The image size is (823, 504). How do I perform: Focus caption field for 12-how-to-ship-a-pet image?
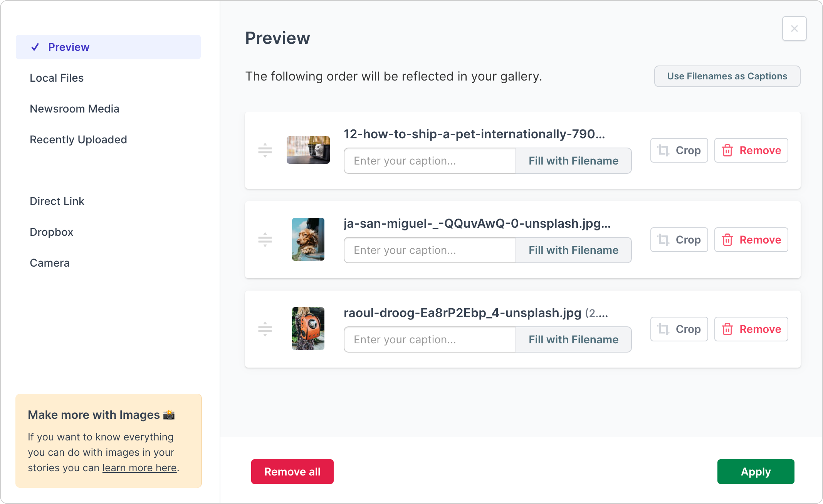point(430,161)
